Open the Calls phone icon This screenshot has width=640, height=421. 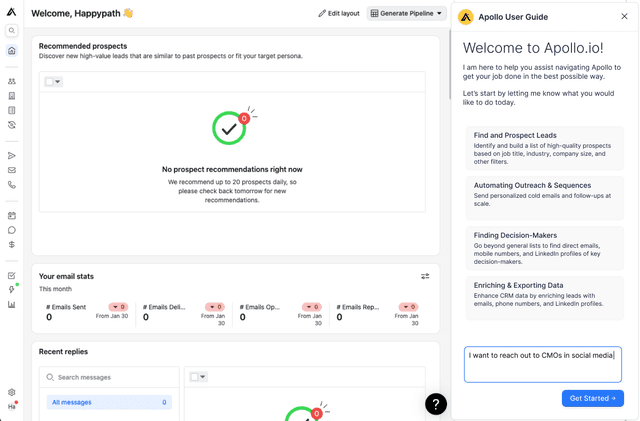pyautogui.click(x=11, y=185)
